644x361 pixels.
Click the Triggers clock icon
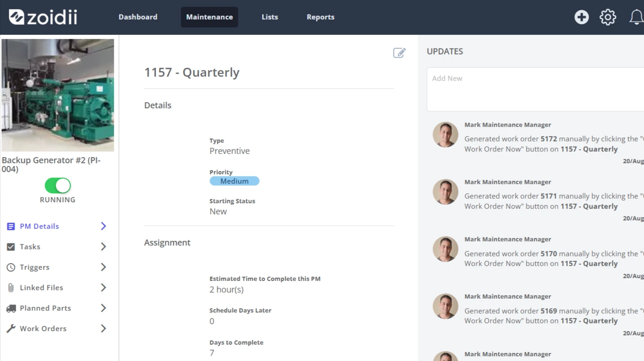pos(11,267)
